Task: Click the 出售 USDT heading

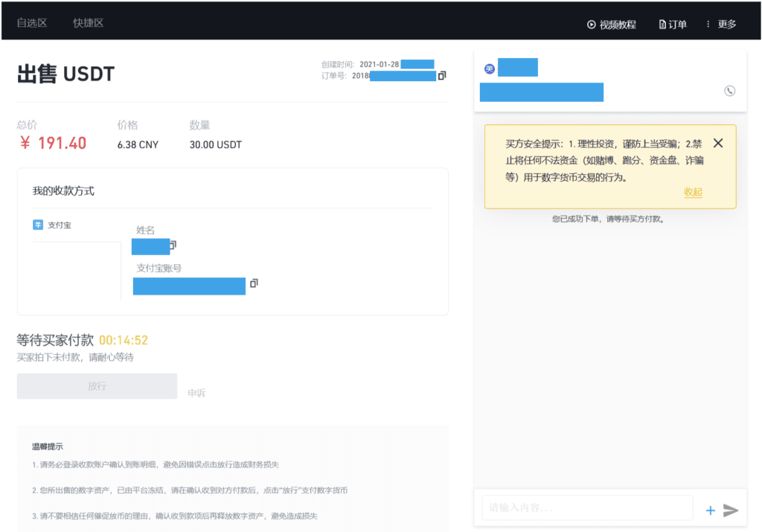Action: point(66,74)
